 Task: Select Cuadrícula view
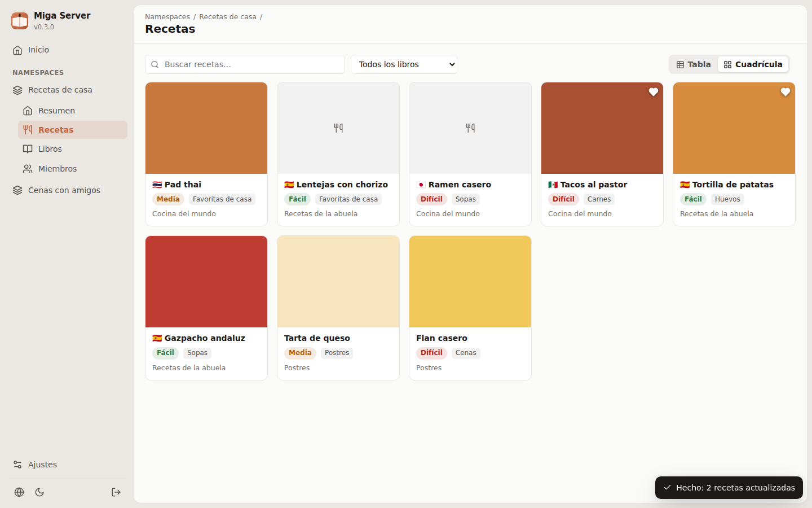tap(753, 64)
